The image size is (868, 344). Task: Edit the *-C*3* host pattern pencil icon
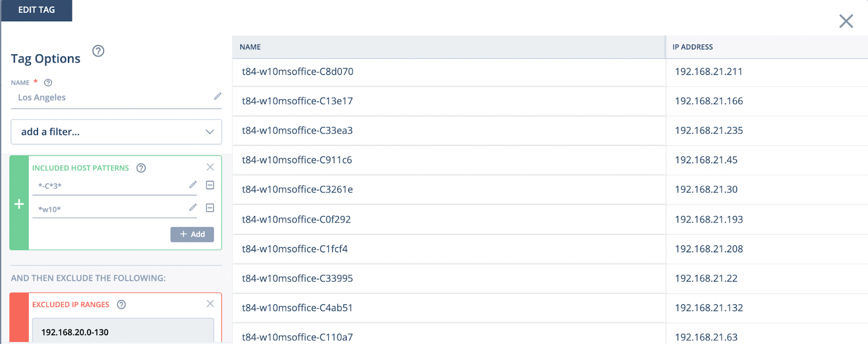[x=193, y=185]
